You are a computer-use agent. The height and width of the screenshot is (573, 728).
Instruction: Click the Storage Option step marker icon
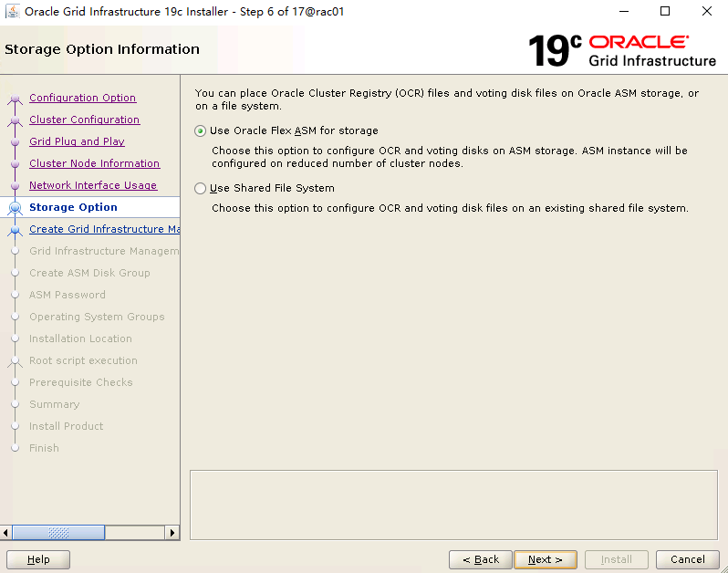15,207
